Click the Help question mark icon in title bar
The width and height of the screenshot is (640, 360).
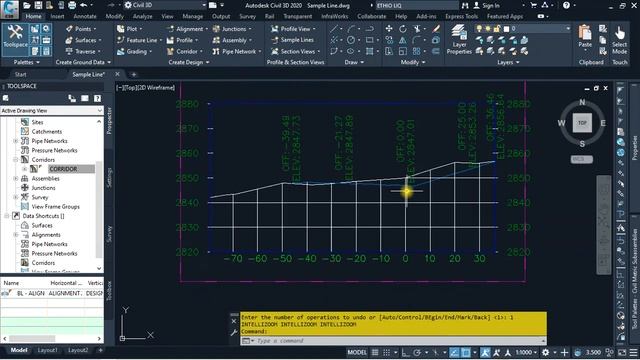[x=566, y=5]
